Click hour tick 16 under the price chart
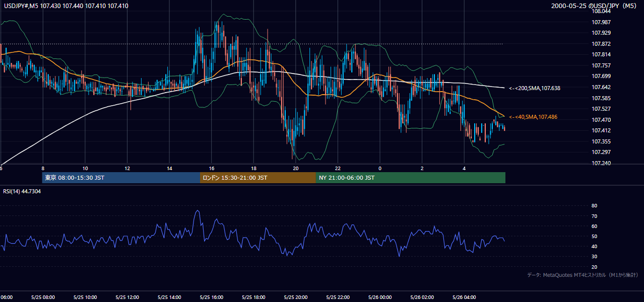Image resolution: width=644 pixels, height=302 pixels. [212, 168]
